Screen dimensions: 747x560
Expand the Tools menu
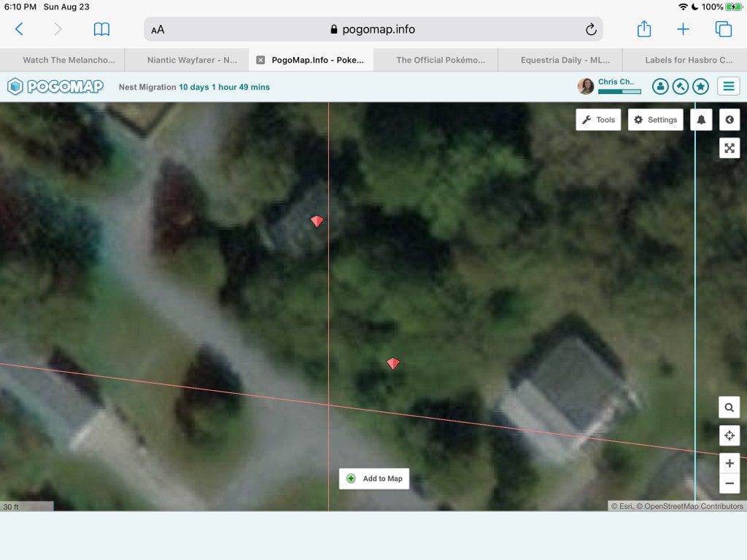[598, 120]
